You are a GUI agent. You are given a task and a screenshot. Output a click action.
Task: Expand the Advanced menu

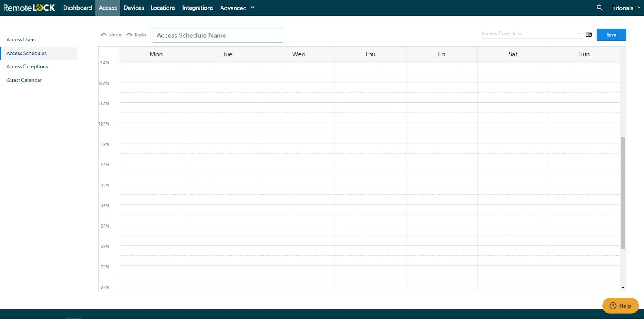click(x=237, y=8)
